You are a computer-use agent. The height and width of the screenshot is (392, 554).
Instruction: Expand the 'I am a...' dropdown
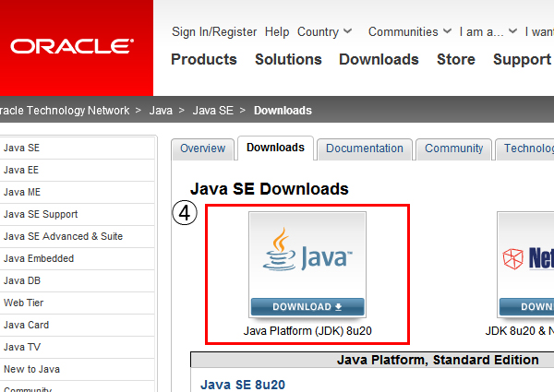[x=488, y=31]
